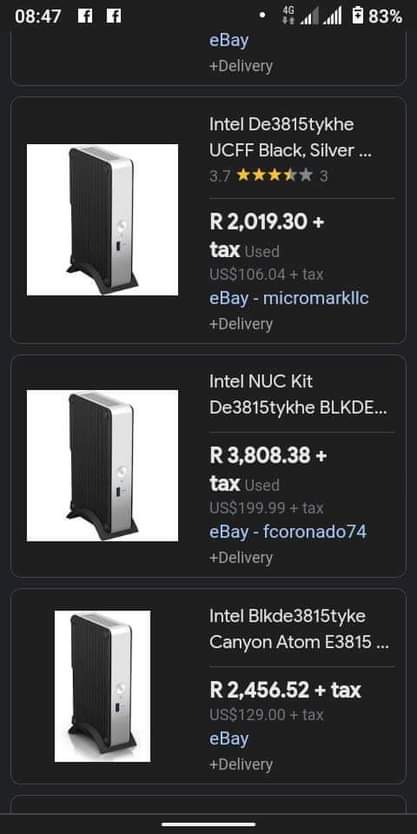Tap the eBay link under US$129.00

pos(229,739)
